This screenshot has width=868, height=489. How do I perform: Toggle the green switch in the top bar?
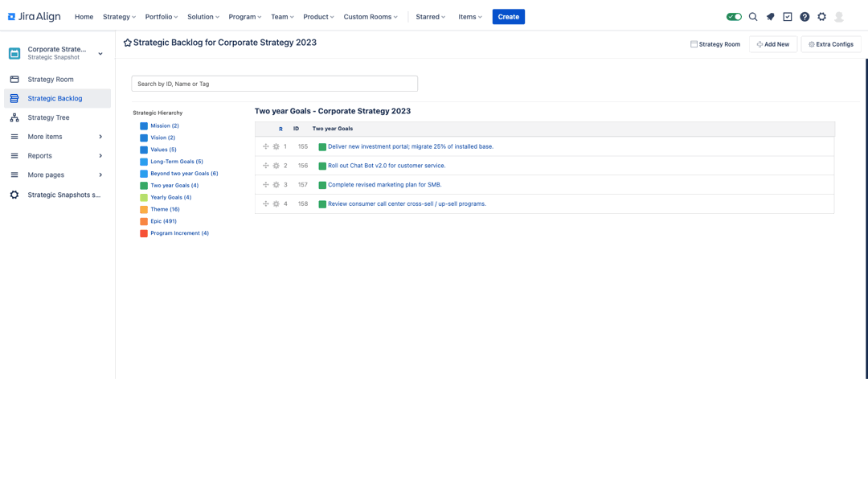(734, 16)
